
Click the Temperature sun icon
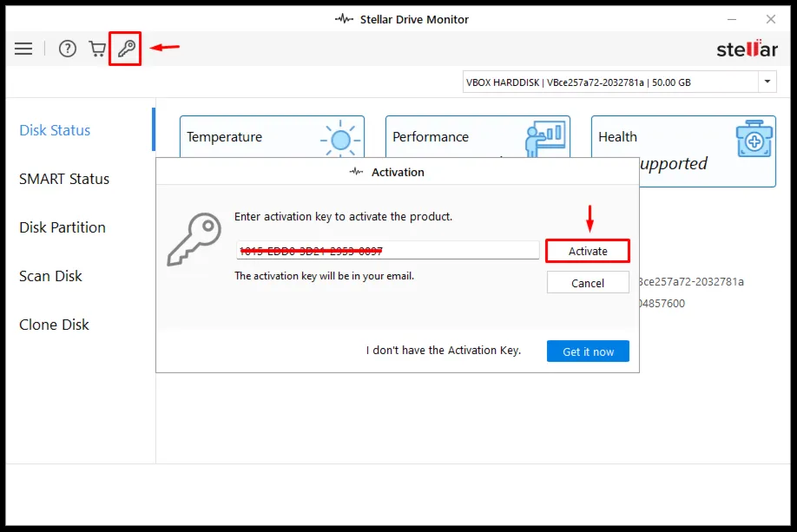click(x=340, y=139)
